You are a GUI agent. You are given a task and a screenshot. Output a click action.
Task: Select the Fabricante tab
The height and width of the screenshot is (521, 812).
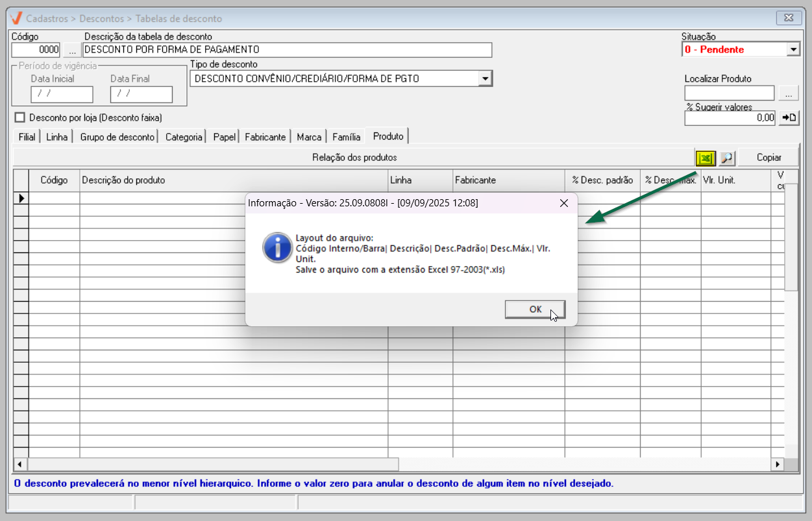pos(265,137)
